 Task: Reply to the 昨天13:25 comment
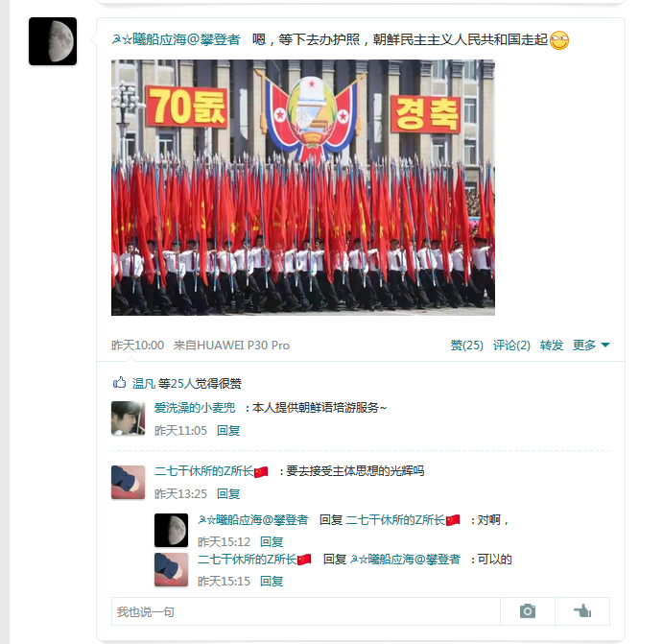point(228,494)
